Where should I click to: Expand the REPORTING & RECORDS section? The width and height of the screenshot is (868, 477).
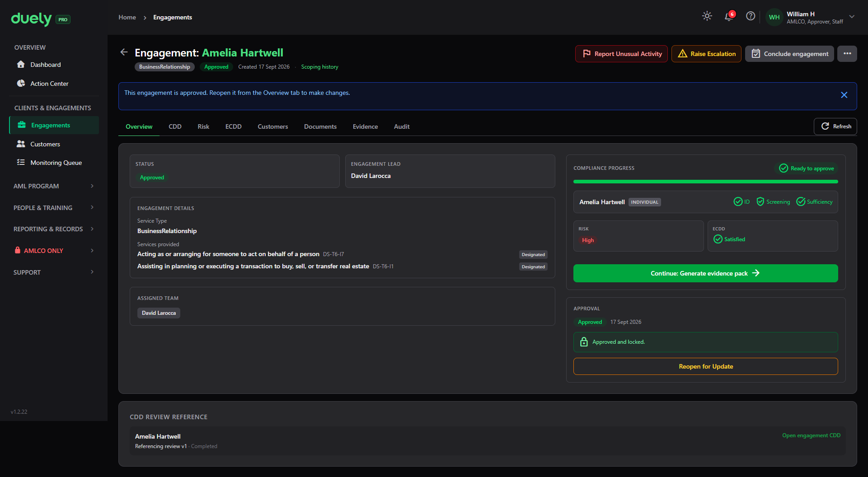tap(54, 229)
